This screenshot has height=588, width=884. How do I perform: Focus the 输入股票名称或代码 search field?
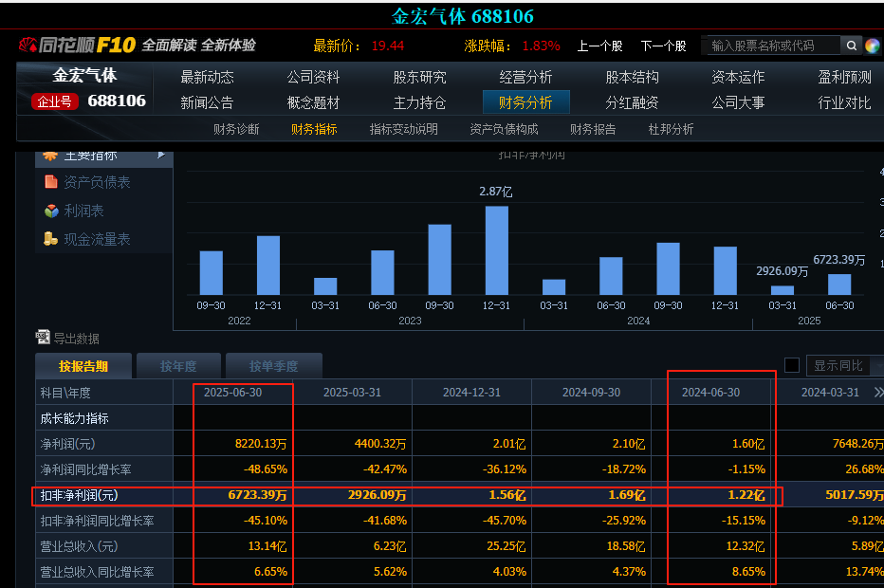(772, 46)
